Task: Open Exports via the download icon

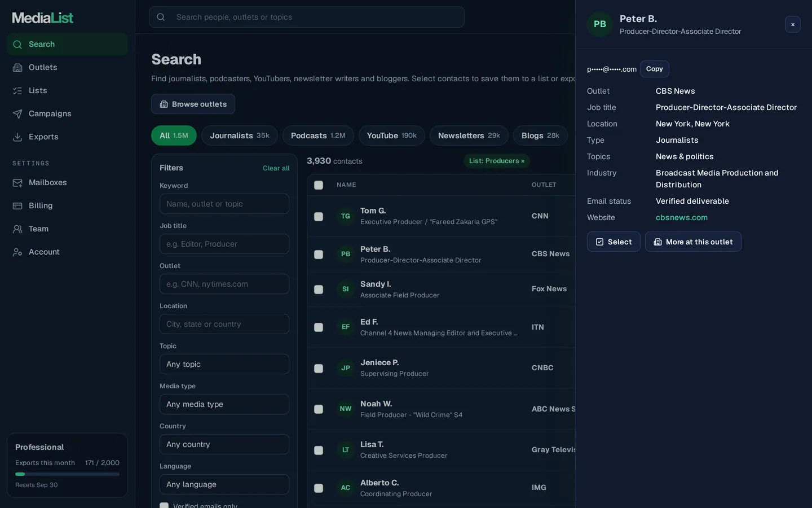Action: [17, 137]
